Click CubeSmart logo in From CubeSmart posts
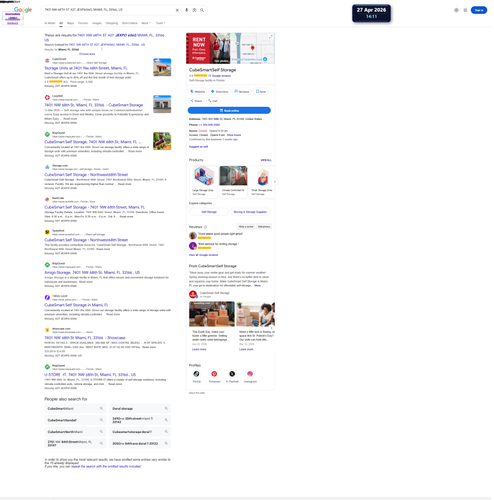Screen dimensions: 494x500 (193, 294)
